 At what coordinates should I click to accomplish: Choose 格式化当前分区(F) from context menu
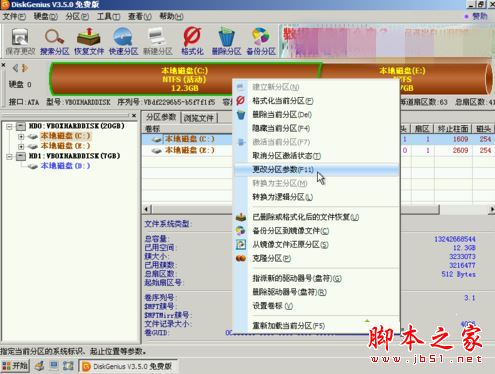[283, 101]
